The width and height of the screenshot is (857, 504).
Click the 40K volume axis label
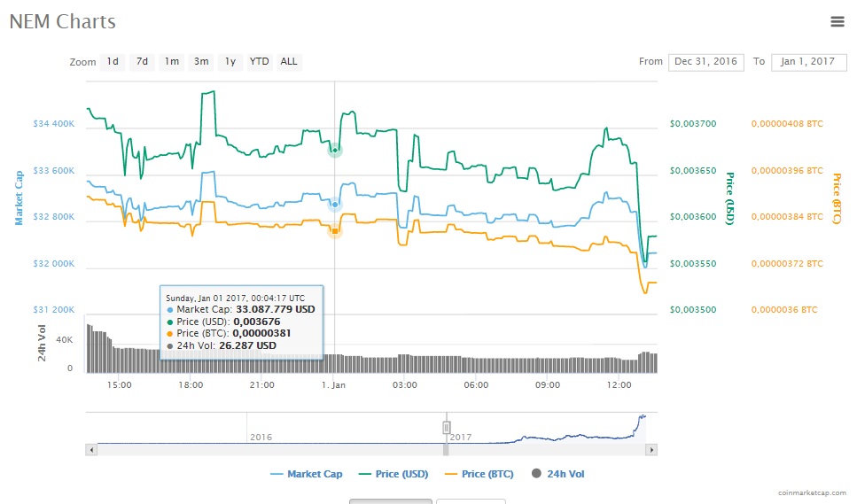click(64, 339)
